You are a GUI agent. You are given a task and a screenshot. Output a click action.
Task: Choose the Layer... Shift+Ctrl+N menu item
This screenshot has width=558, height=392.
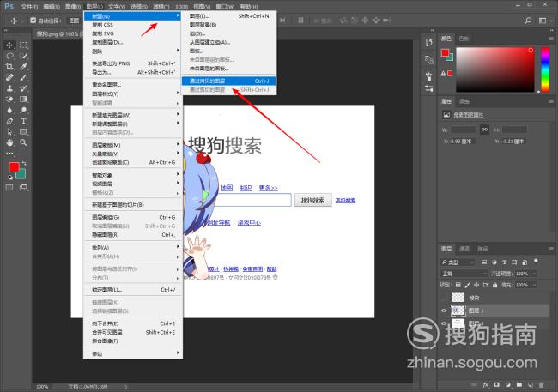[228, 16]
